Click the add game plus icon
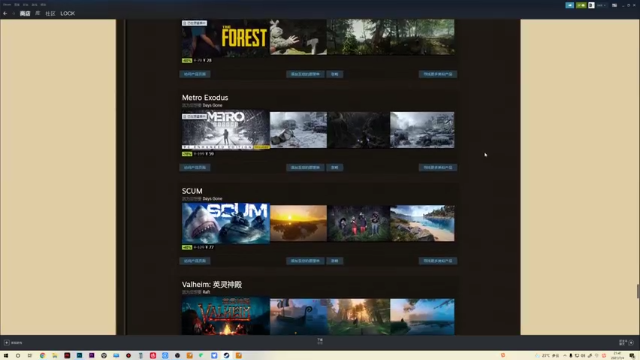This screenshot has width=640, height=360. pos(7,343)
